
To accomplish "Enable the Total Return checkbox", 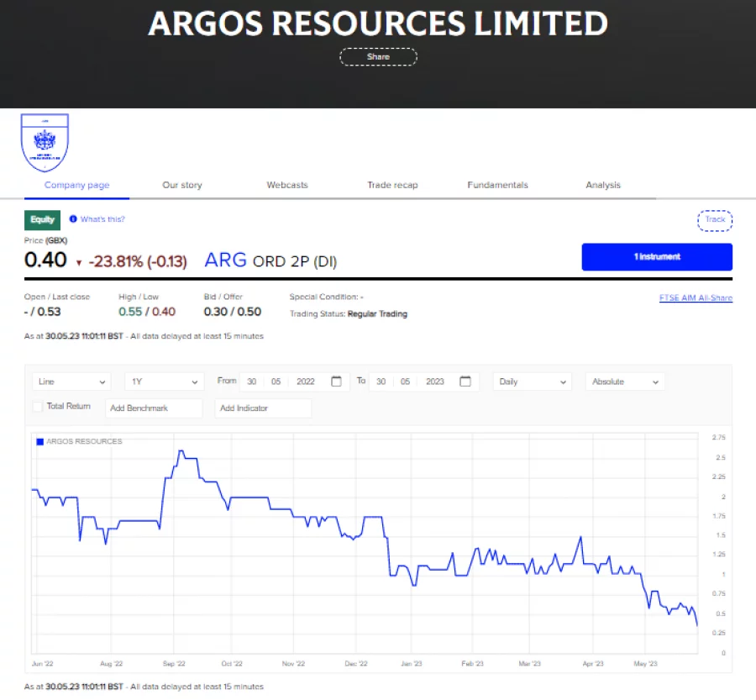I will click(37, 407).
